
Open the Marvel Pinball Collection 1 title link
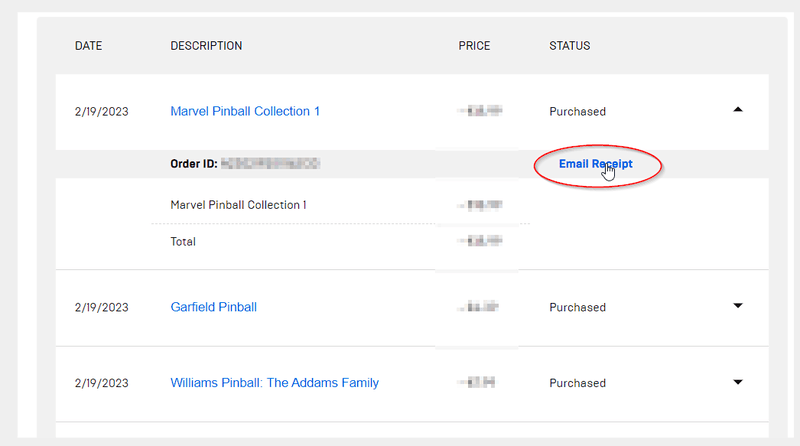pos(245,111)
